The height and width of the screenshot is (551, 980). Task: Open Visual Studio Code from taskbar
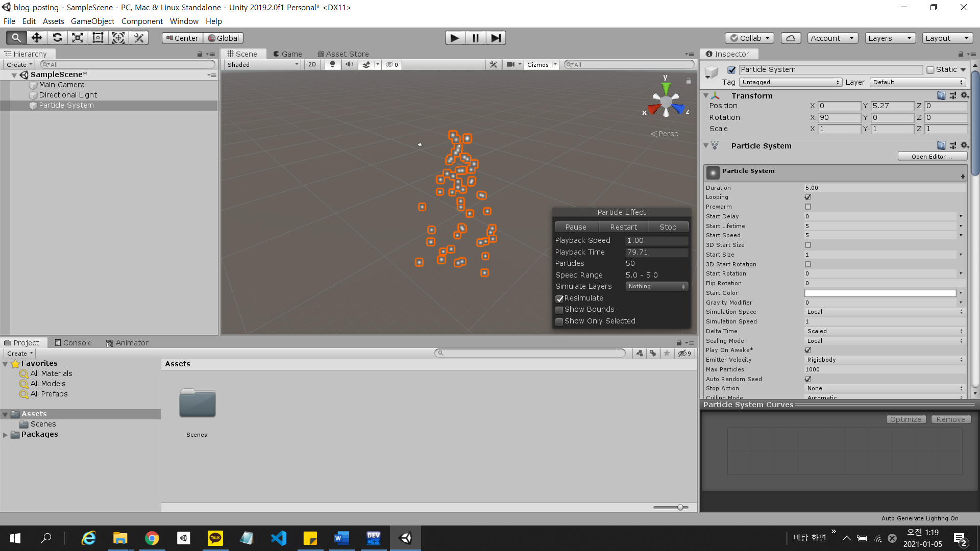click(x=279, y=538)
